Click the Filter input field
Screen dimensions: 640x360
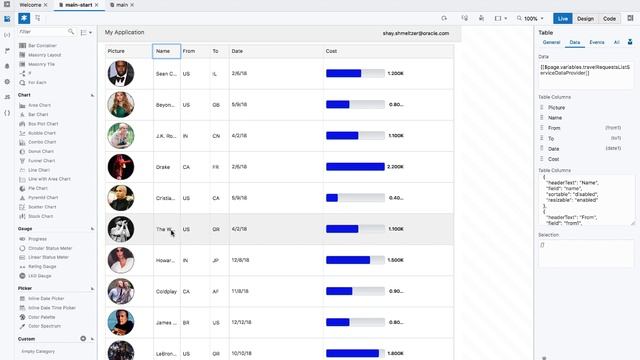[x=43, y=31]
